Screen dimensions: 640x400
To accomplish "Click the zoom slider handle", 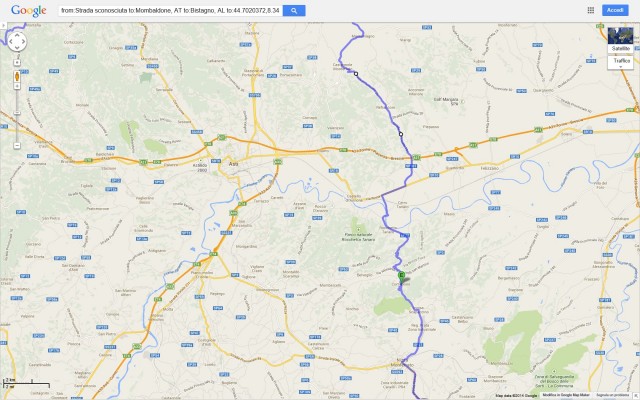I will coord(17,113).
